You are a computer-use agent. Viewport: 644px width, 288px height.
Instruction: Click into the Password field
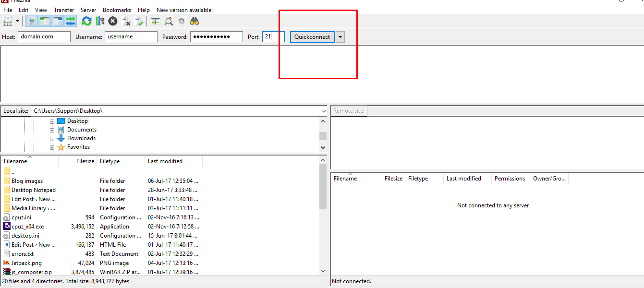tap(217, 36)
